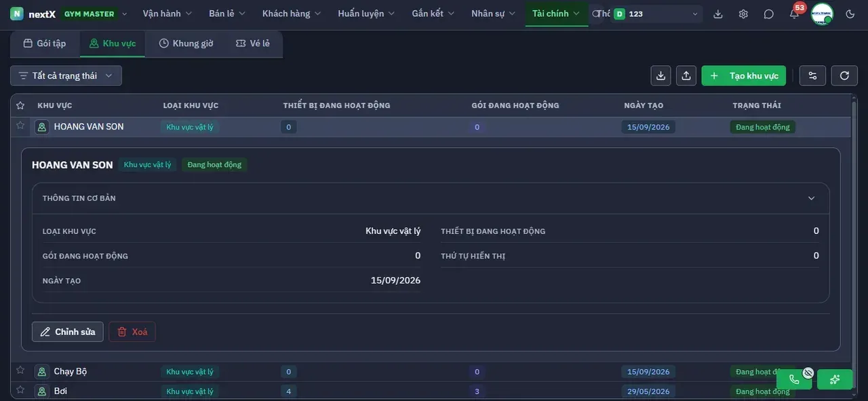Viewport: 868px width, 401px height.
Task: Expand the Vận hành menu
Action: coord(167,14)
